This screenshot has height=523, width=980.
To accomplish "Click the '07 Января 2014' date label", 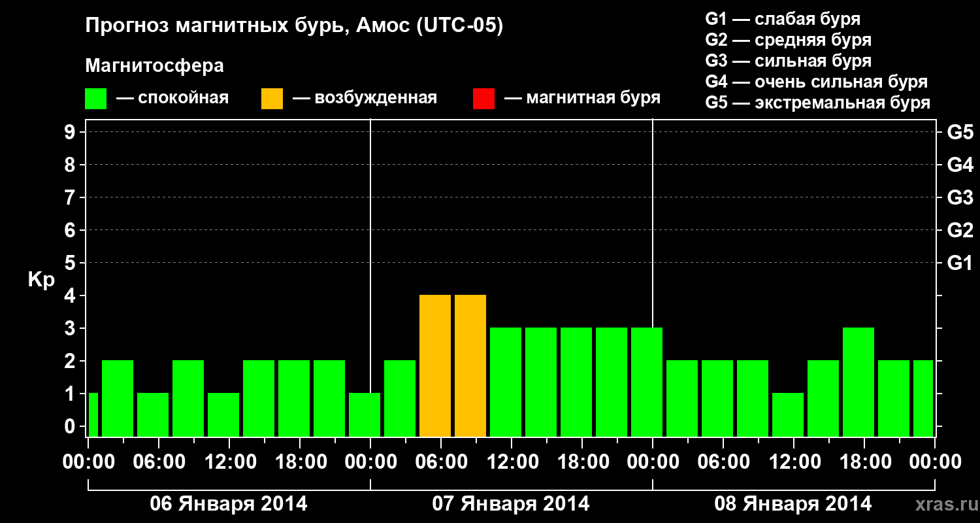I will coord(511,504).
